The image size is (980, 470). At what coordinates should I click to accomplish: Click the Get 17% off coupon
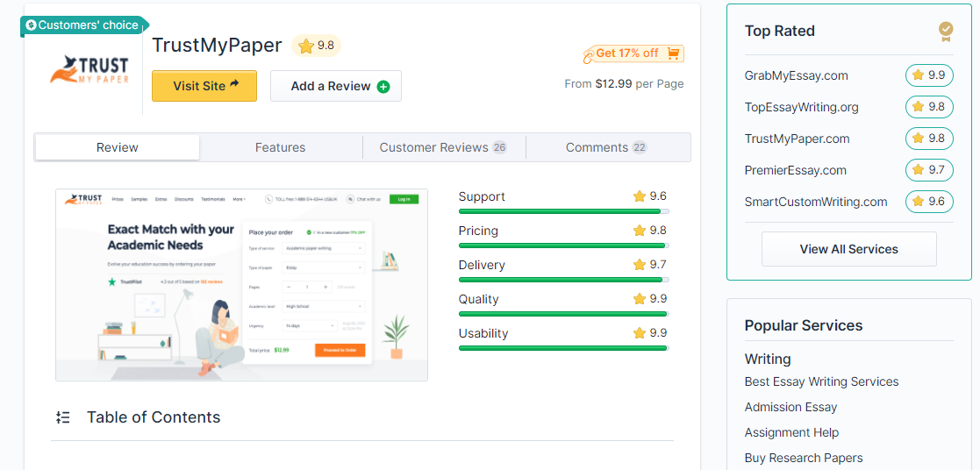[633, 53]
